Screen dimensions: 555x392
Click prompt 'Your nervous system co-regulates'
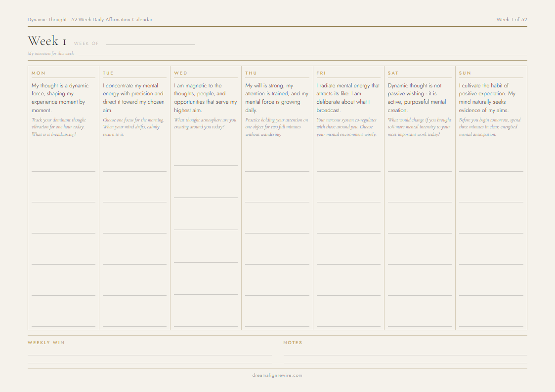[346, 127]
